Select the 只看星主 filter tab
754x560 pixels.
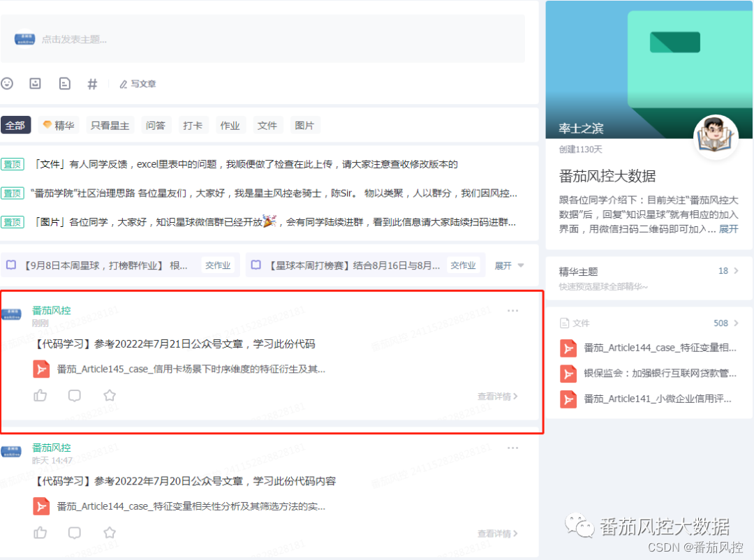tap(110, 126)
